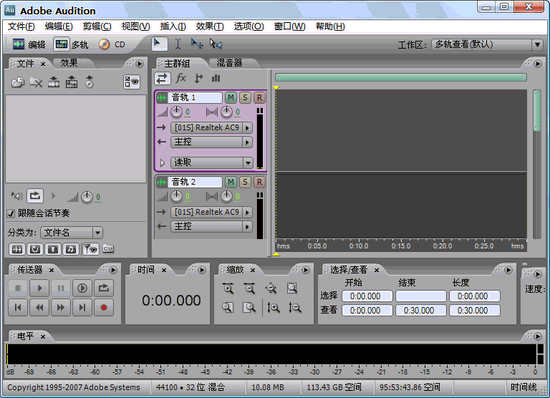This screenshot has width=550, height=398.
Task: Toggle loop preview button in Files panel
Action: point(35,196)
